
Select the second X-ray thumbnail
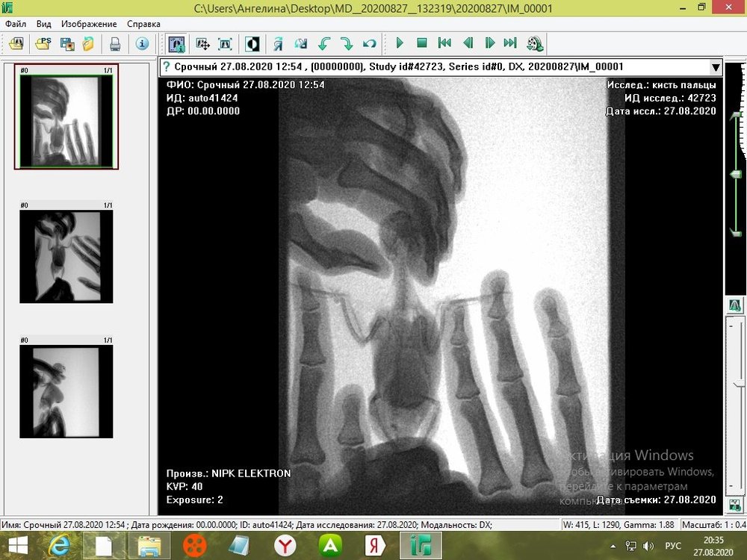(x=66, y=256)
